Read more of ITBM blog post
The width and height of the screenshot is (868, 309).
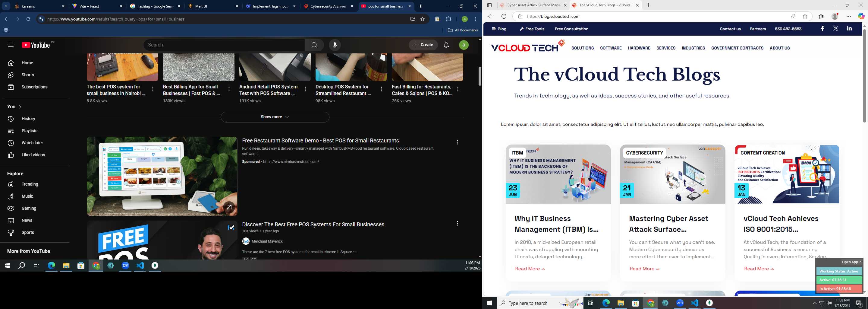pyautogui.click(x=530, y=269)
